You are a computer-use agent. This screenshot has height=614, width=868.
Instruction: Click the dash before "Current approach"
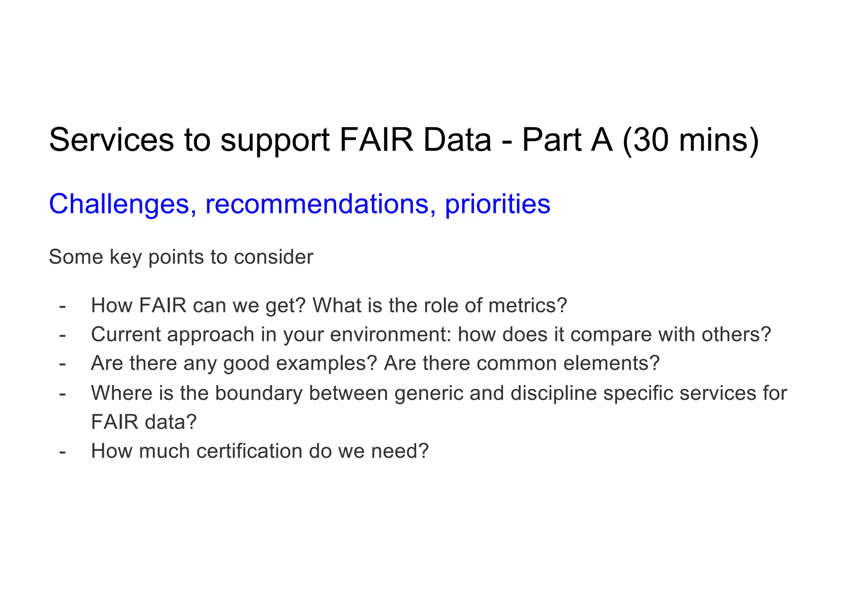point(63,335)
